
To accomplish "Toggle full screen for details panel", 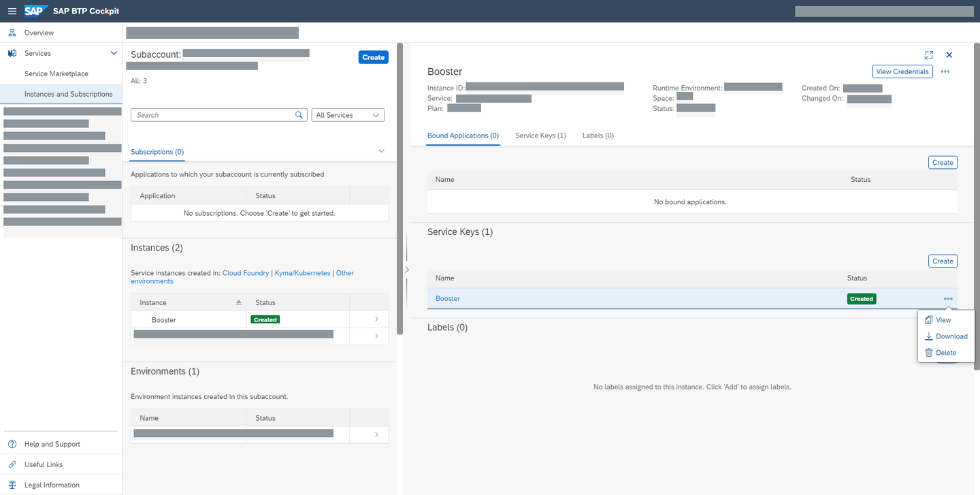I will point(929,55).
